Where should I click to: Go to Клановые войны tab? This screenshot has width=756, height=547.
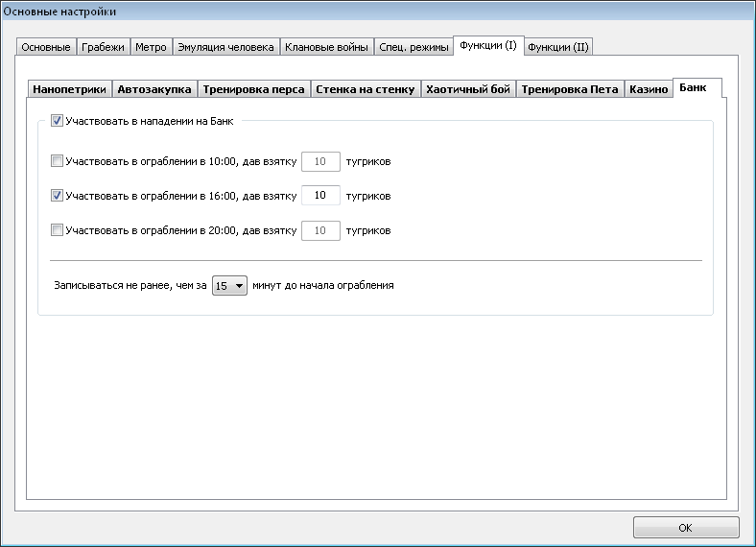(x=326, y=47)
